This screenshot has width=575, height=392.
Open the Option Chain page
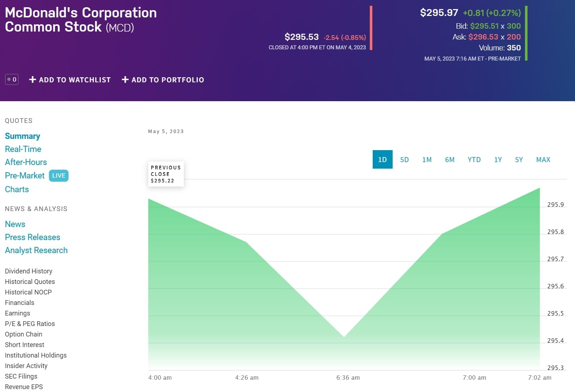24,334
